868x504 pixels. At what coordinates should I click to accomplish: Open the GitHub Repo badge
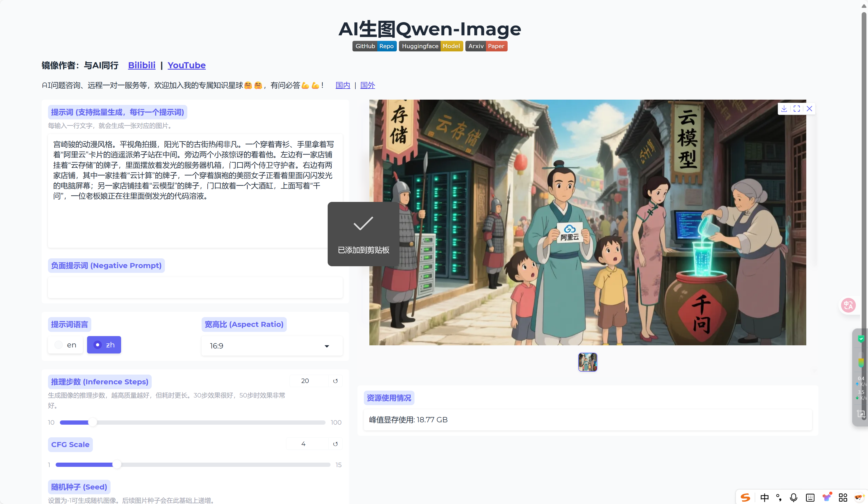click(374, 46)
